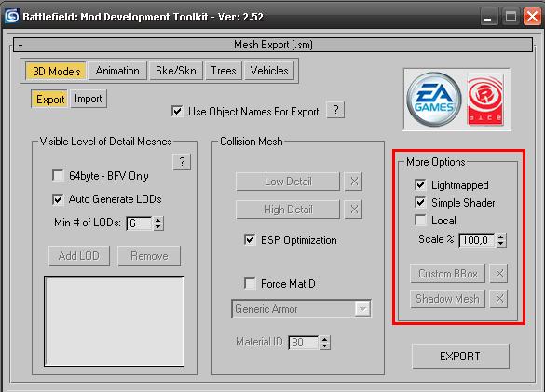
Task: Switch to the Animation tab
Action: [x=117, y=71]
